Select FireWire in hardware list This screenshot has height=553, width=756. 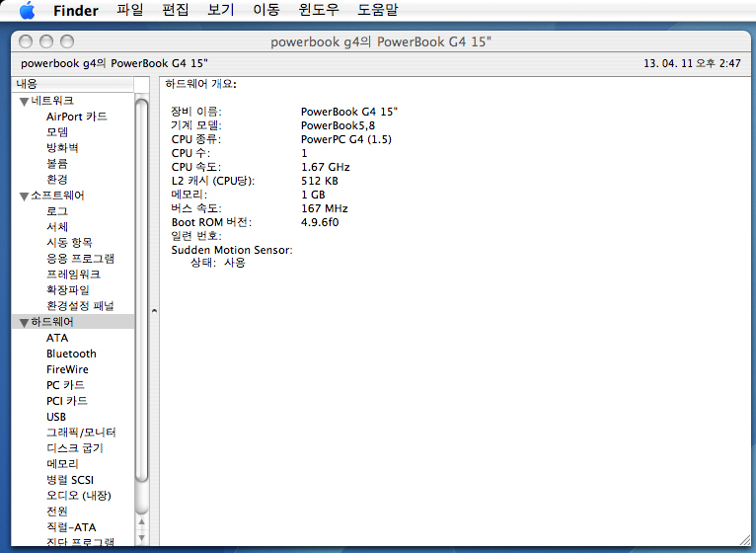click(67, 369)
